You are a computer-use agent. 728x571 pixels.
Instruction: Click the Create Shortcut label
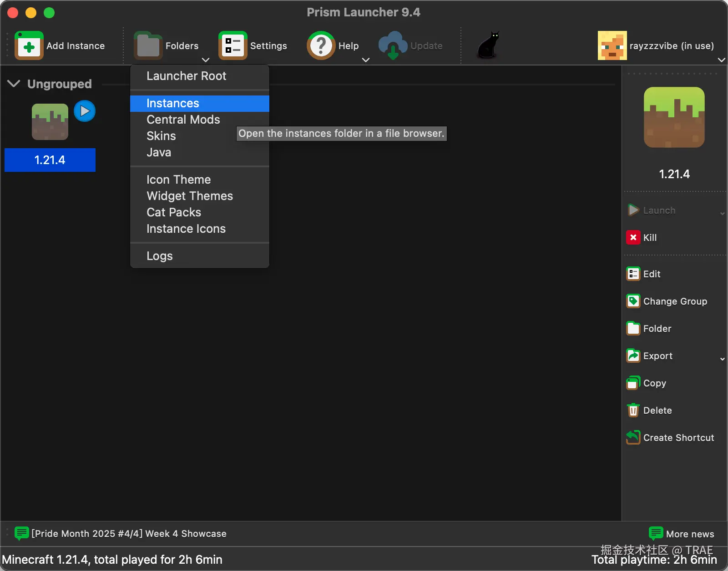point(678,437)
